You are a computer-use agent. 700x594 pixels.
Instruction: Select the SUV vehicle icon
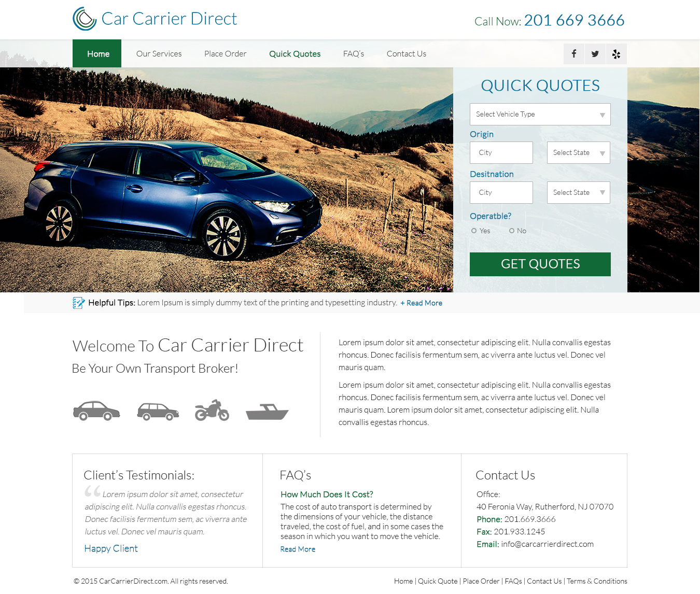pos(158,409)
